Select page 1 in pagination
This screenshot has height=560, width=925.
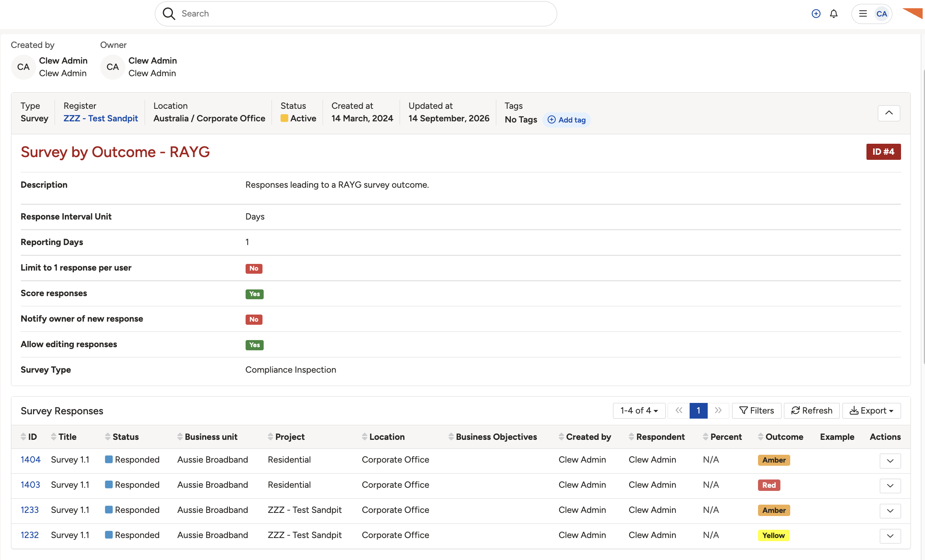(x=698, y=411)
